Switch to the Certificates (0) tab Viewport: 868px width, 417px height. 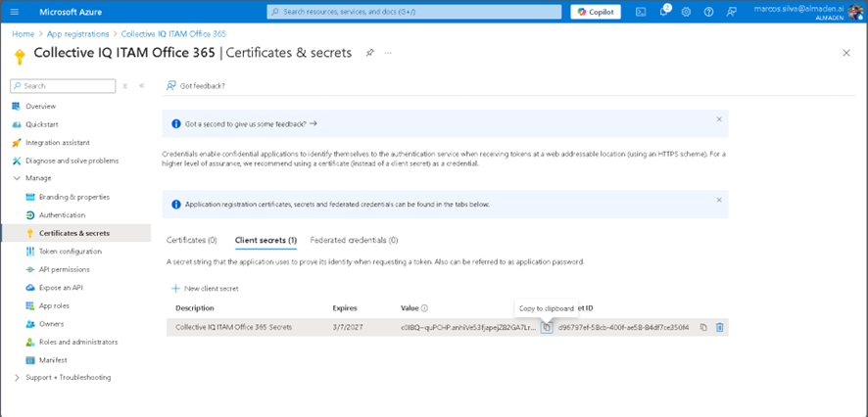(x=191, y=240)
